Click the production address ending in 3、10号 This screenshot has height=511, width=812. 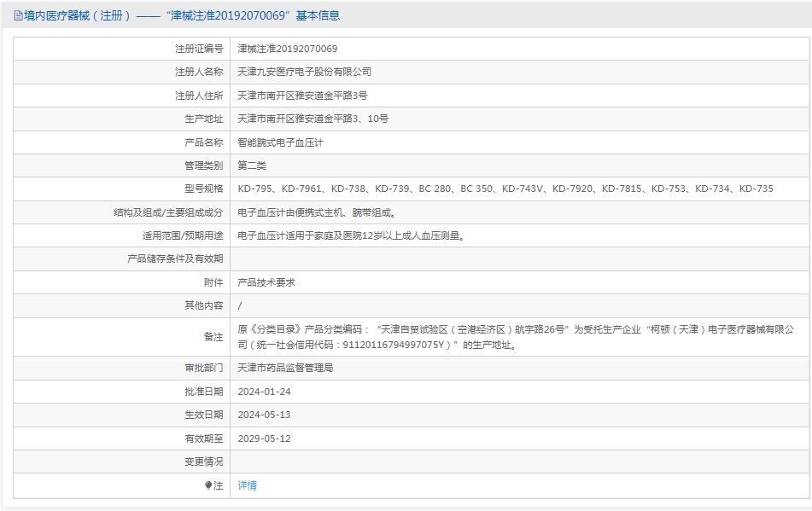(x=313, y=119)
